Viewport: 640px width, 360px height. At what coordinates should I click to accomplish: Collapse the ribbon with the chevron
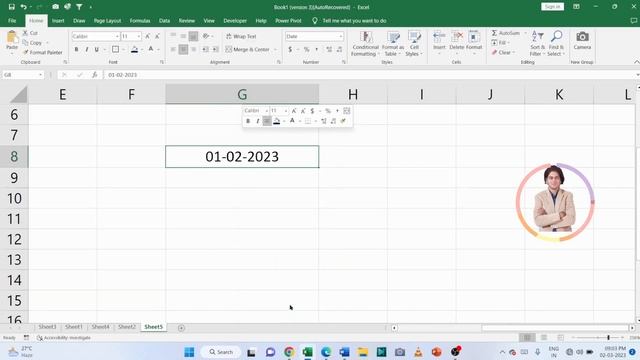(x=636, y=62)
